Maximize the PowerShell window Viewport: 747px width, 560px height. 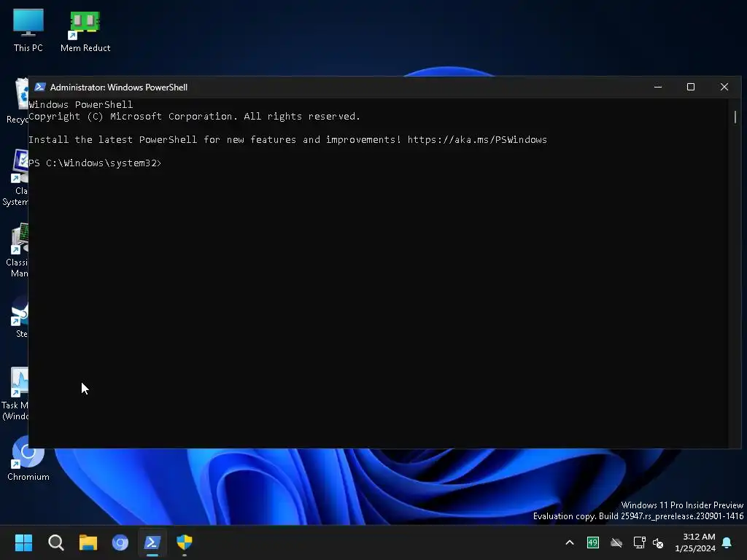[x=691, y=87]
